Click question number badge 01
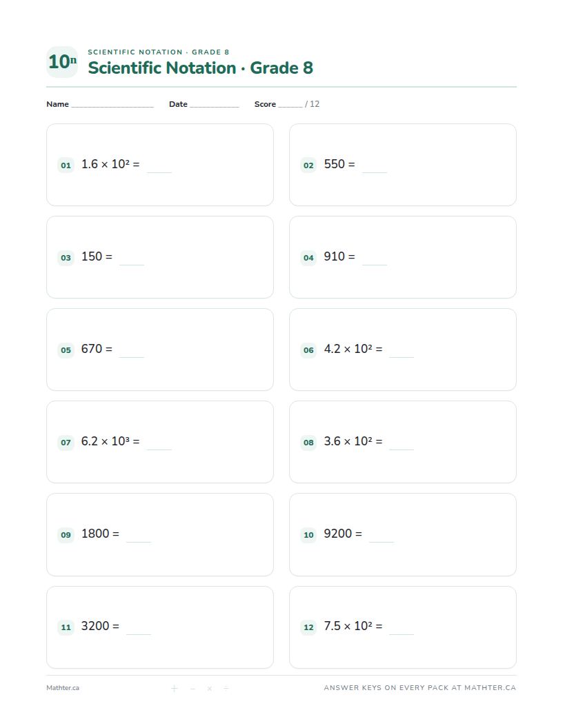The image size is (563, 728). 66,165
